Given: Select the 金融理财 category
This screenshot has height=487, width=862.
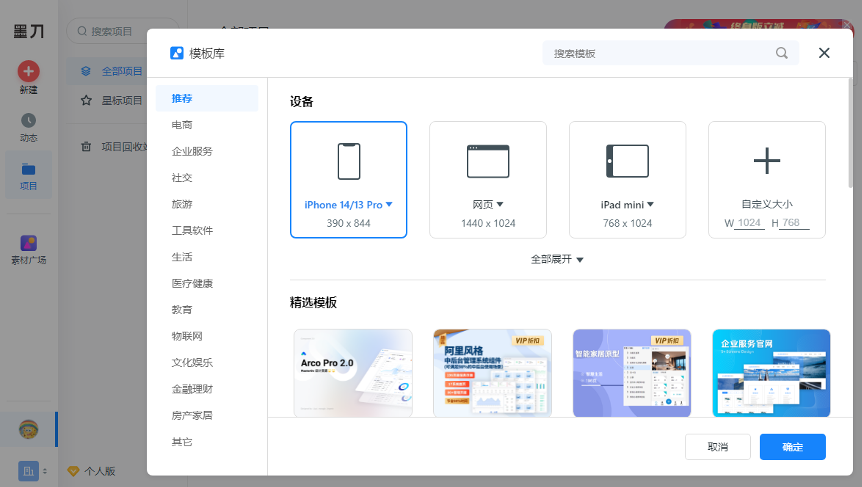Looking at the screenshot, I should coord(192,389).
